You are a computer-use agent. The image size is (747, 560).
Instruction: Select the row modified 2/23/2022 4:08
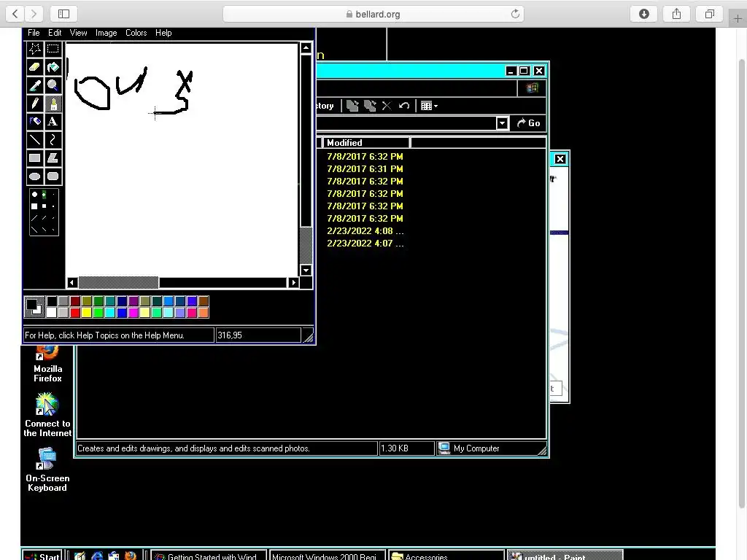click(365, 231)
